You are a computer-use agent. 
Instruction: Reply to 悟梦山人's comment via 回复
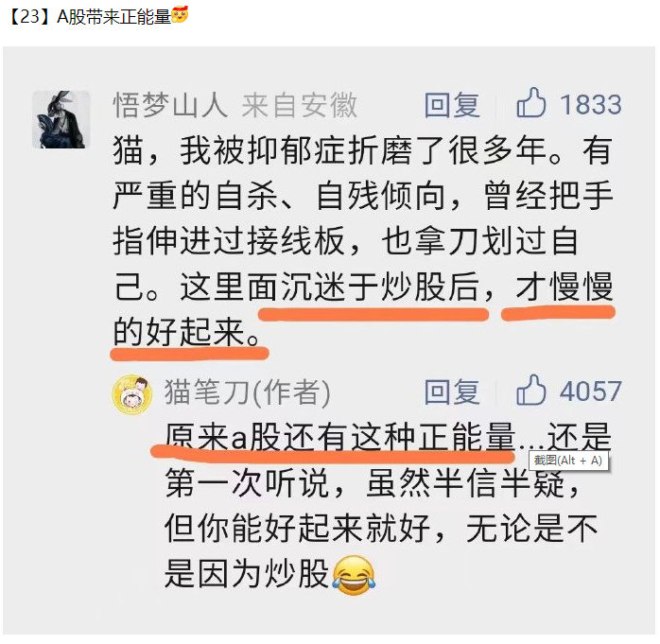tap(452, 105)
